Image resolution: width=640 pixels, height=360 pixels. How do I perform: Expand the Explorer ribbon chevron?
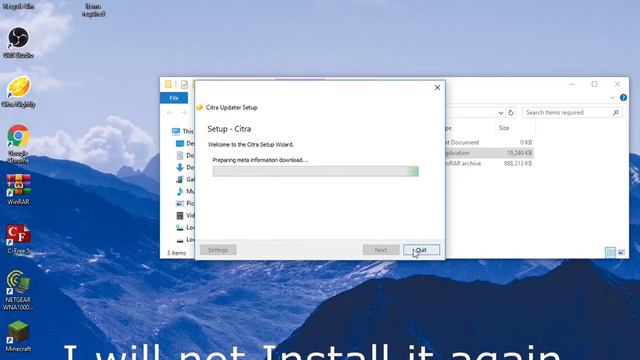(612, 98)
